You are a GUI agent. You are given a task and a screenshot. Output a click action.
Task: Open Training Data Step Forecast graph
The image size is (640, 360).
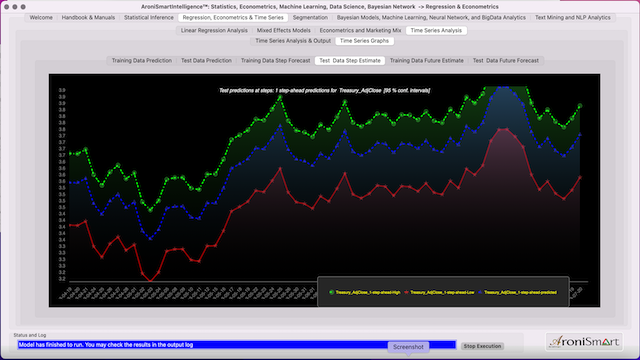point(276,60)
